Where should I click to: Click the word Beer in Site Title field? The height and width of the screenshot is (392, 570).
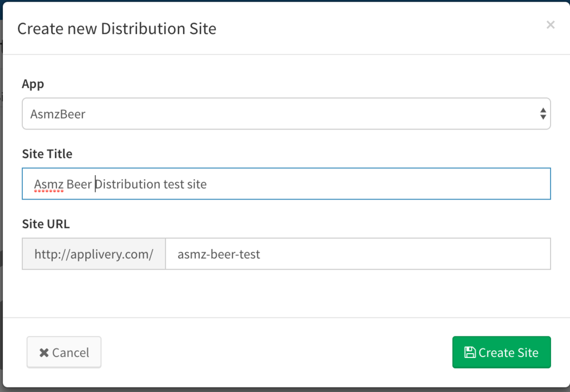[79, 184]
